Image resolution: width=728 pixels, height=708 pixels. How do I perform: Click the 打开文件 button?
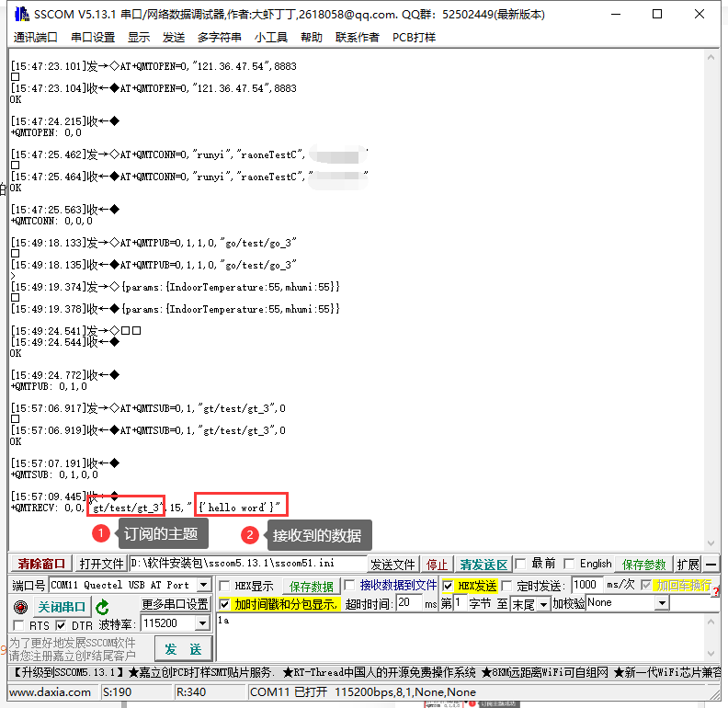102,564
